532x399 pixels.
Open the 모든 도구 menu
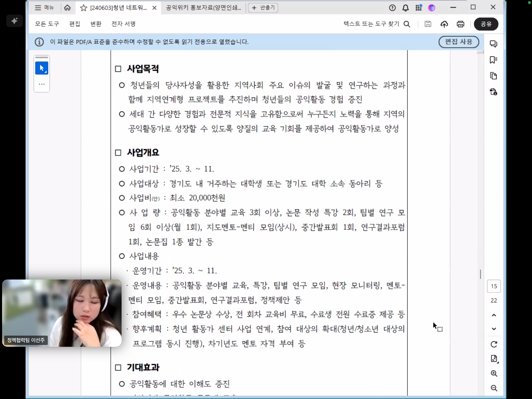[x=47, y=24]
